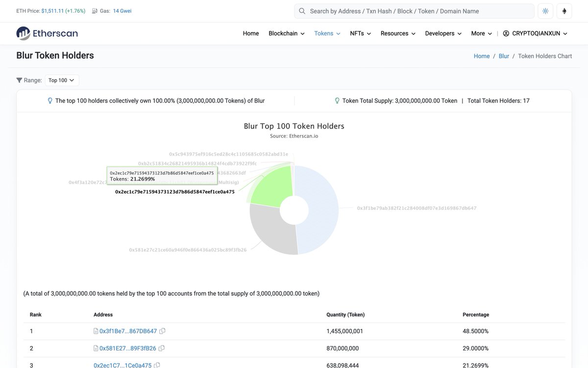This screenshot has width=588, height=368.
Task: Open the Ethereum network selector icon
Action: click(x=564, y=11)
